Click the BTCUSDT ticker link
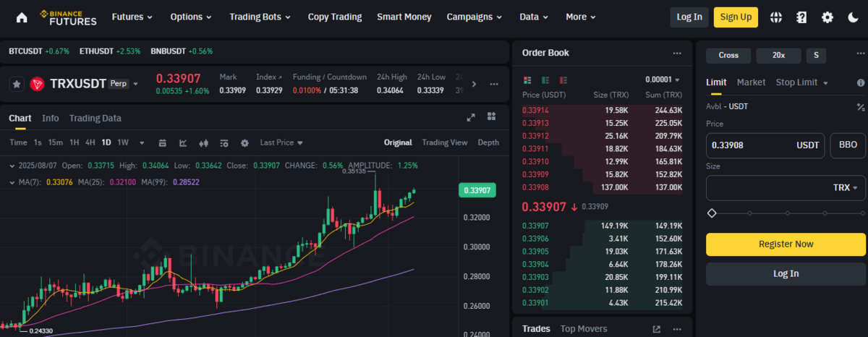 pos(39,51)
